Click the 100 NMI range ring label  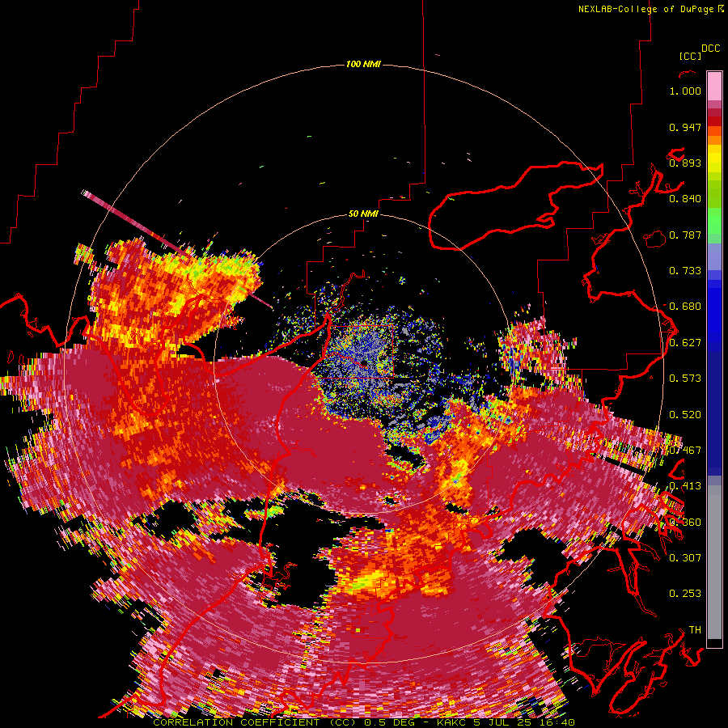[363, 64]
